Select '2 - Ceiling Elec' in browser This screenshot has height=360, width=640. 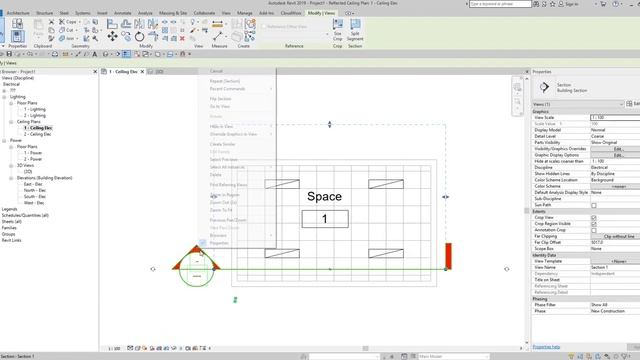point(37,134)
